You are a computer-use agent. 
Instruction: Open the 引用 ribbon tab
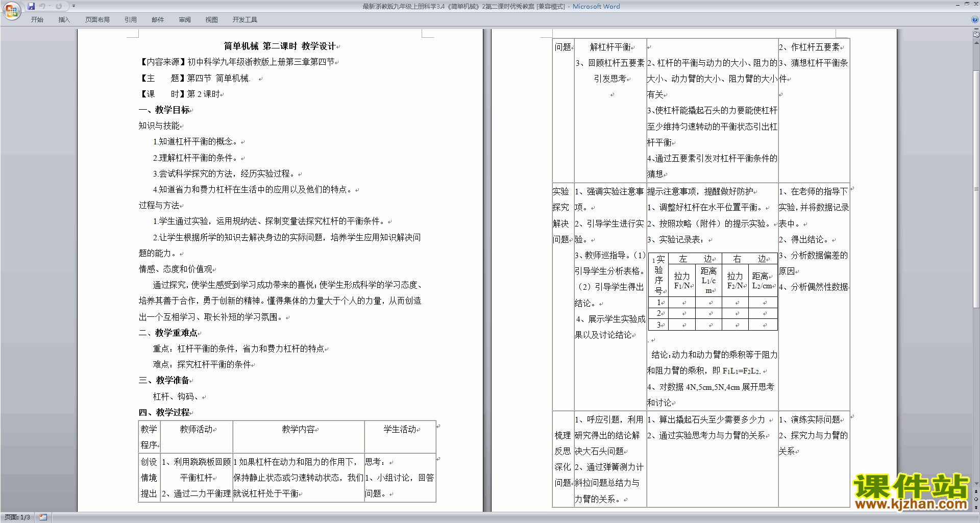(x=131, y=20)
